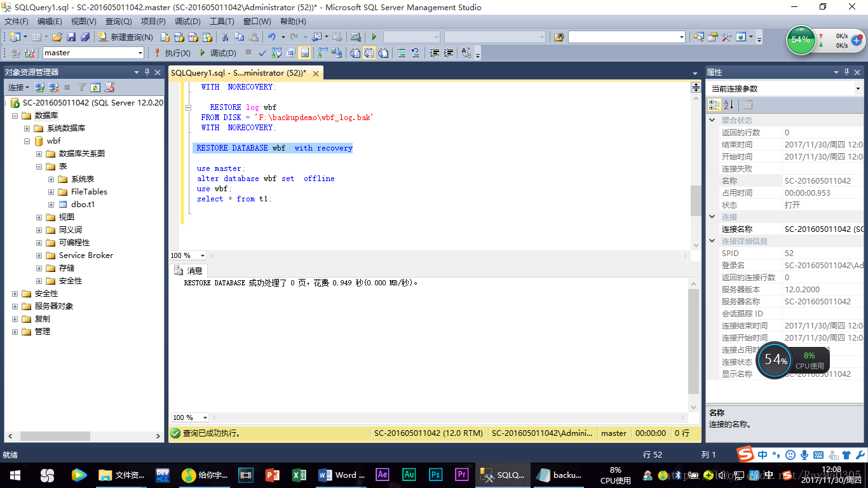Click the Save All icon

tap(85, 37)
